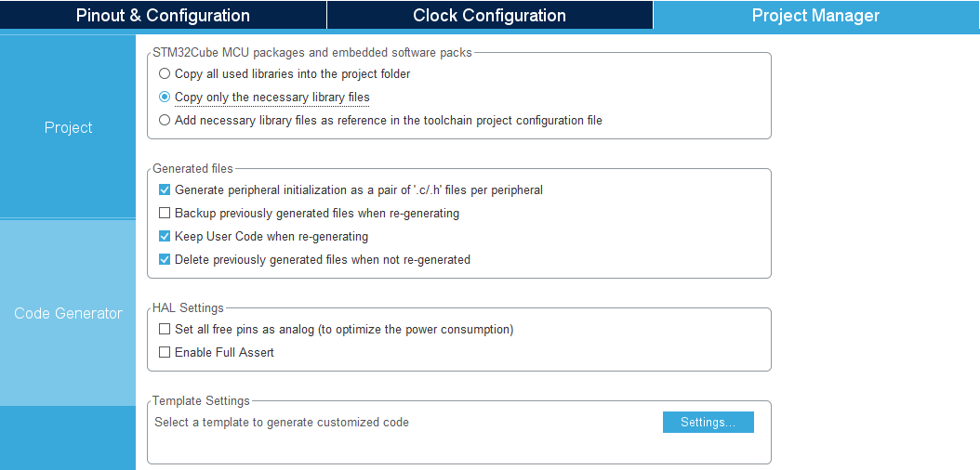980x470 pixels.
Task: Open the Code Generator side section
Action: [x=68, y=313]
